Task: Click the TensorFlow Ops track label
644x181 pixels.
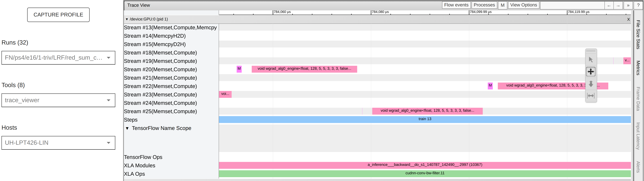Action: 143,157
